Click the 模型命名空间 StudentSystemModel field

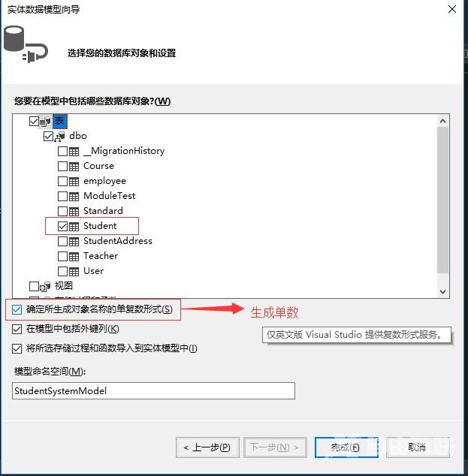[x=153, y=390]
